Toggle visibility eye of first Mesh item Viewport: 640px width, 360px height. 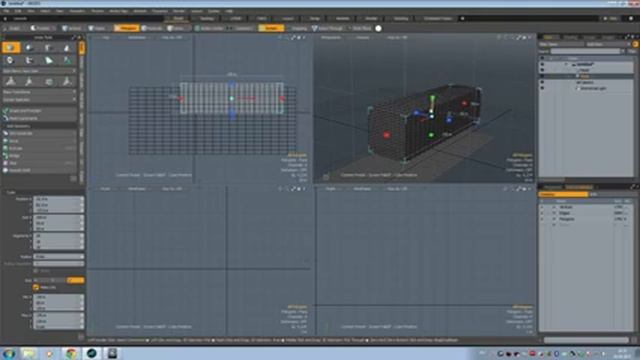[542, 70]
